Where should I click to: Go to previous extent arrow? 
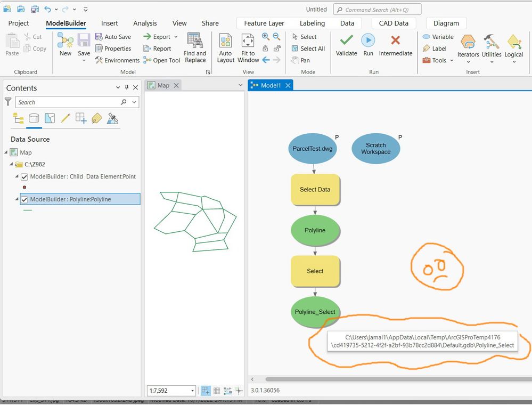tap(266, 60)
